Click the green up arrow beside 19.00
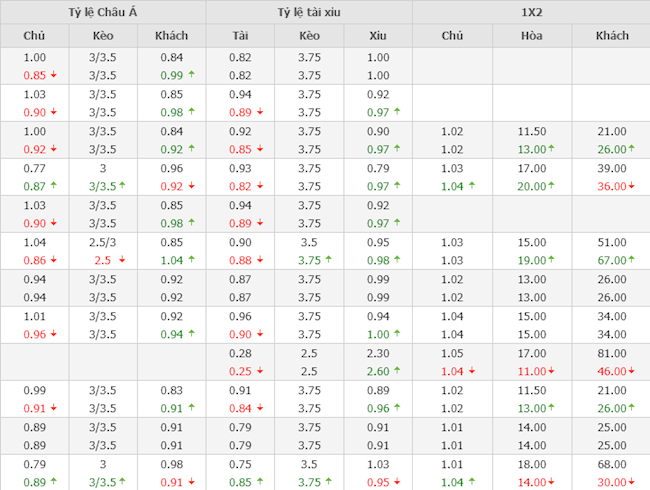This screenshot has height=490, width=650. tap(551, 260)
